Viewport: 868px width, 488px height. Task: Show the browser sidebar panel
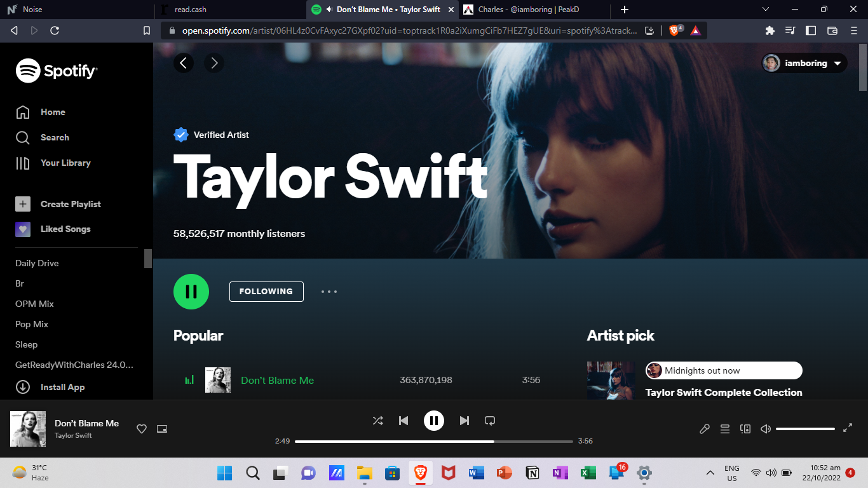point(811,30)
